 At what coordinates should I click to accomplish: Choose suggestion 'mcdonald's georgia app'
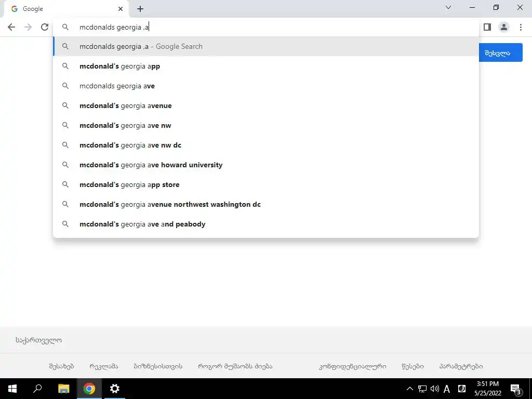pos(266,66)
